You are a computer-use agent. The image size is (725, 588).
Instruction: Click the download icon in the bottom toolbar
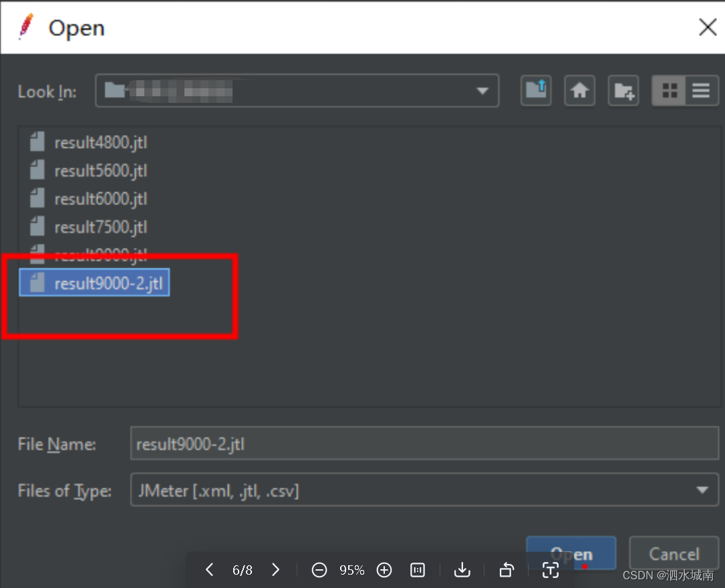(x=462, y=570)
